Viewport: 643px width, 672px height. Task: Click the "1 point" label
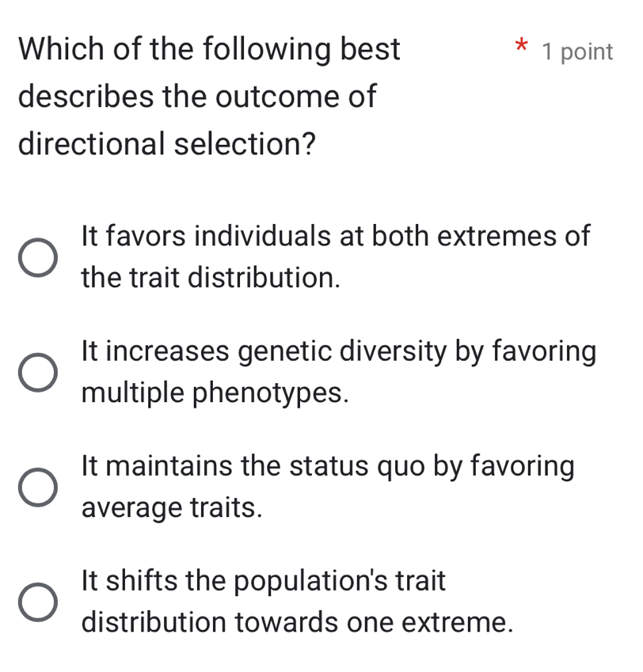(x=577, y=52)
